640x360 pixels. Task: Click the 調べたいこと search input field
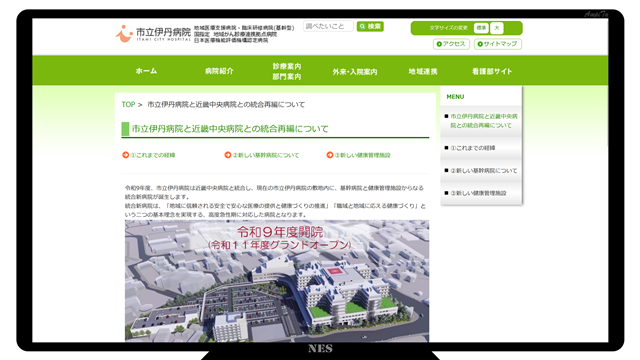point(328,26)
